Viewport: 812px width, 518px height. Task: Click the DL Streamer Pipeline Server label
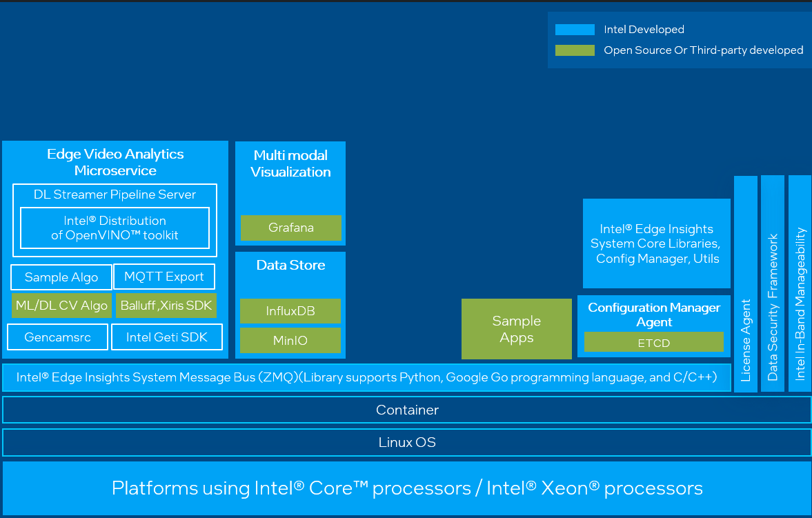(115, 195)
